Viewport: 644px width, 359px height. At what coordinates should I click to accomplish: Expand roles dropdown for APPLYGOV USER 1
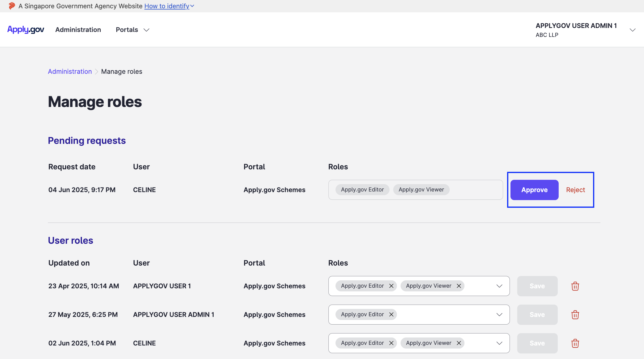[499, 286]
